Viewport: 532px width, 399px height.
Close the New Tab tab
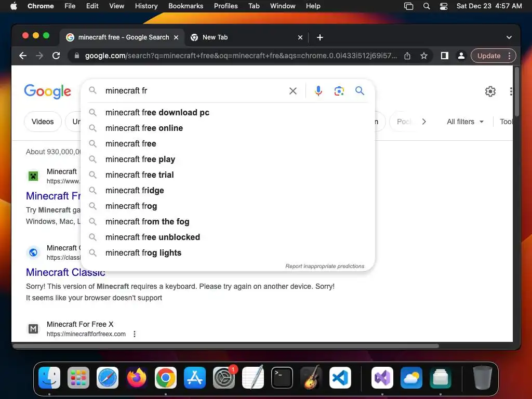click(x=300, y=37)
